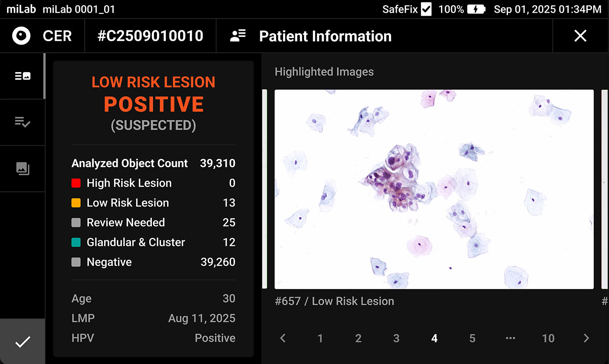Select page 1 of highlighted images

320,338
